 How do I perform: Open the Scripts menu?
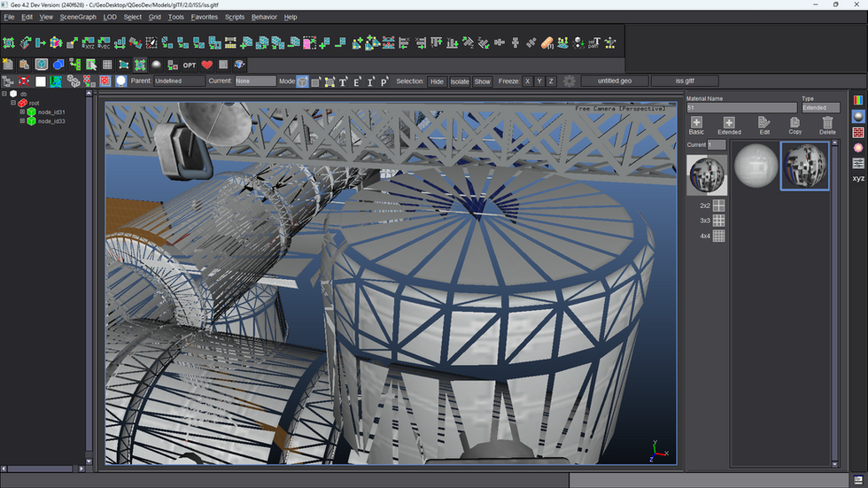[x=235, y=17]
